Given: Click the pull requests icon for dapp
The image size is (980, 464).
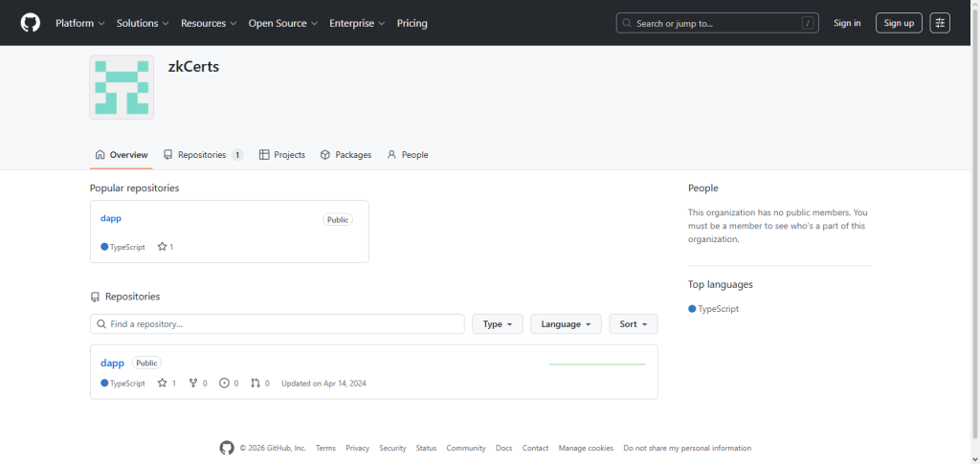Looking at the screenshot, I should pyautogui.click(x=256, y=384).
